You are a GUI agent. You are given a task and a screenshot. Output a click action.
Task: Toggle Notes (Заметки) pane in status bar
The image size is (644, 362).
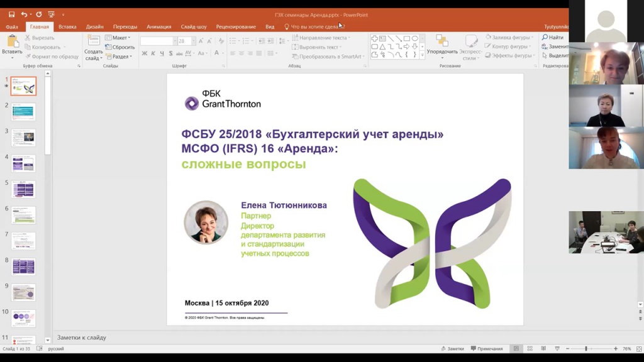452,348
